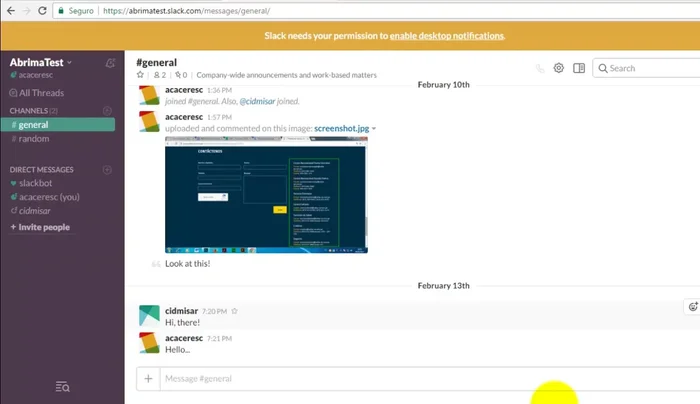Click the plus icon next to Direct Messages

tap(108, 170)
